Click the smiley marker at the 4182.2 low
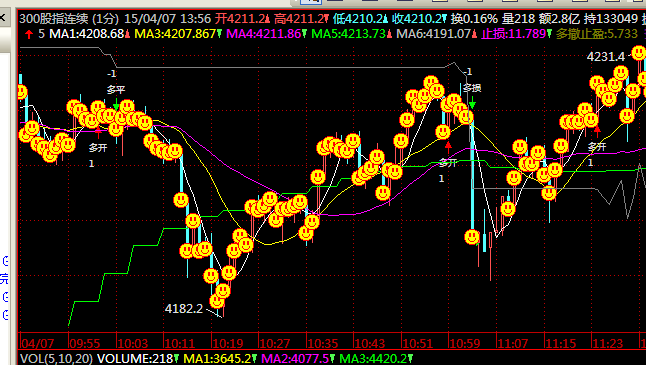 [217, 301]
